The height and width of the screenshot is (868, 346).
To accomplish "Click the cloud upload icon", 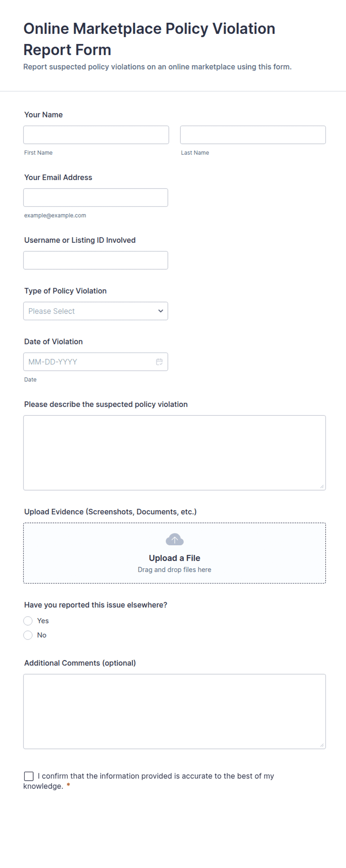I will (174, 539).
